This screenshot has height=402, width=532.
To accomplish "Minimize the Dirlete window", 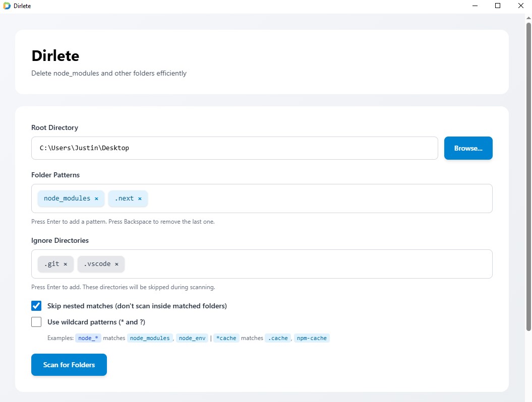I will 475,6.
